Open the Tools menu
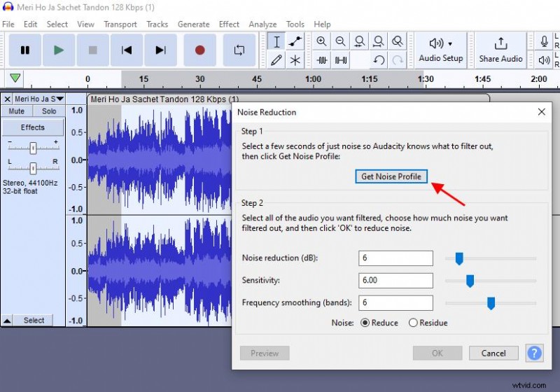This screenshot has height=392, width=560. pos(295,24)
